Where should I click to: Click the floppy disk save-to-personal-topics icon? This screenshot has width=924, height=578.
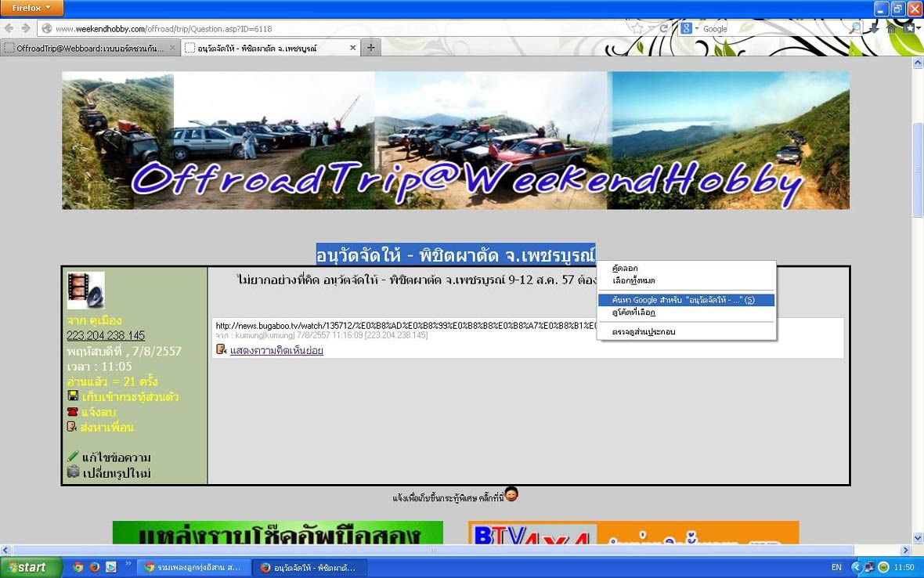point(73,396)
